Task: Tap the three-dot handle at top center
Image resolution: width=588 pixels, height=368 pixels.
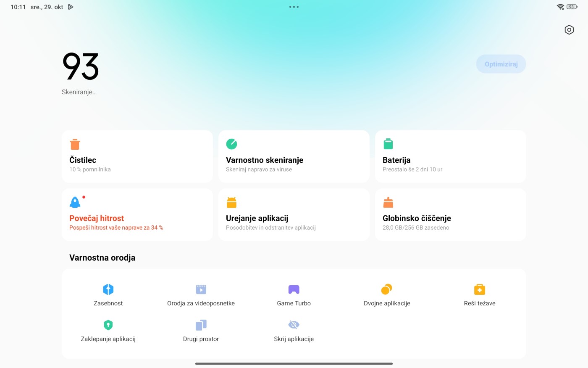Action: tap(294, 7)
